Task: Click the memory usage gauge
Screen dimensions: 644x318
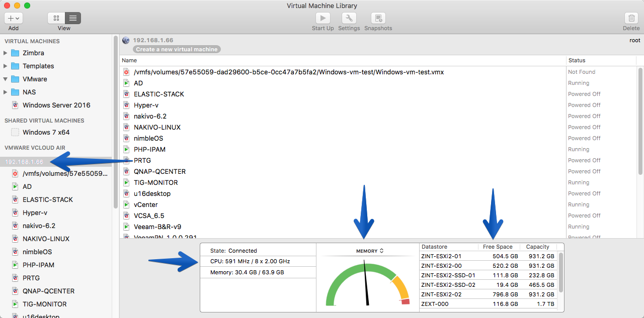Action: pos(368,283)
